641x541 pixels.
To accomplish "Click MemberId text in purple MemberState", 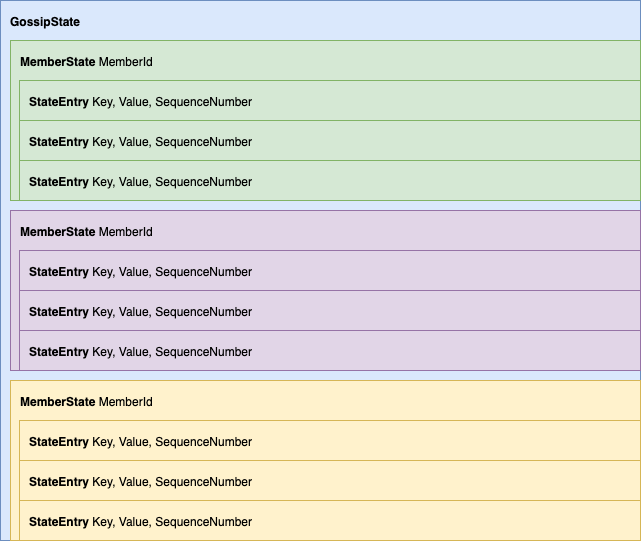I will tap(125, 232).
